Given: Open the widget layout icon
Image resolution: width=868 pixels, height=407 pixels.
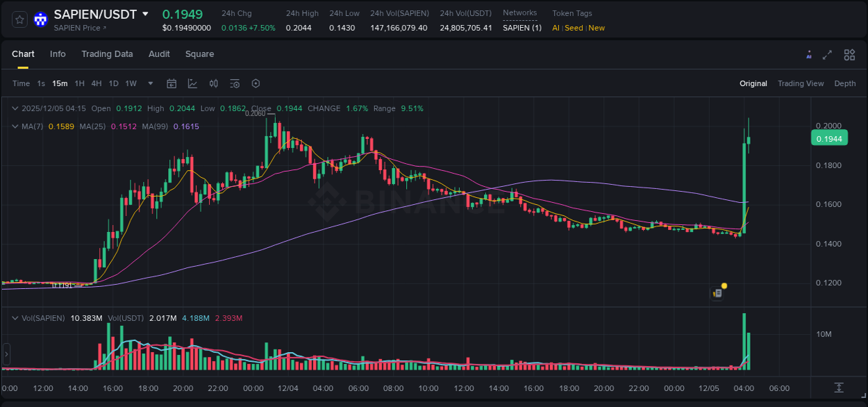Looking at the screenshot, I should tap(849, 54).
